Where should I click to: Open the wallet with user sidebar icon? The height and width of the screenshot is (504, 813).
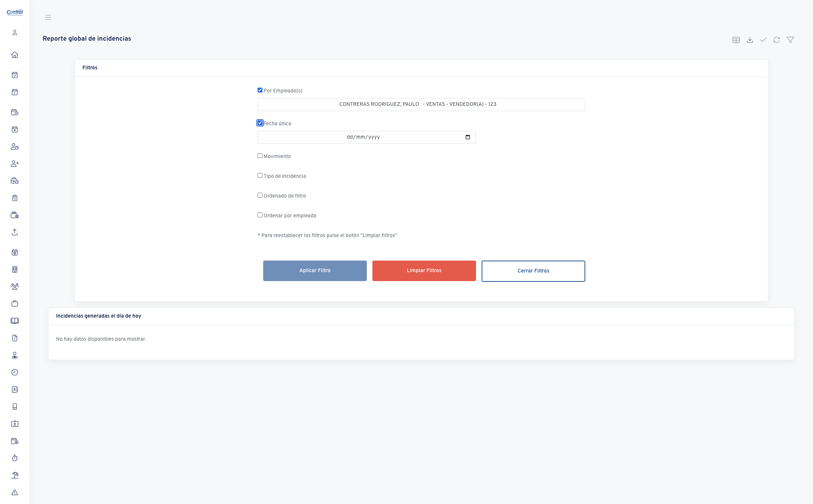pyautogui.click(x=15, y=215)
